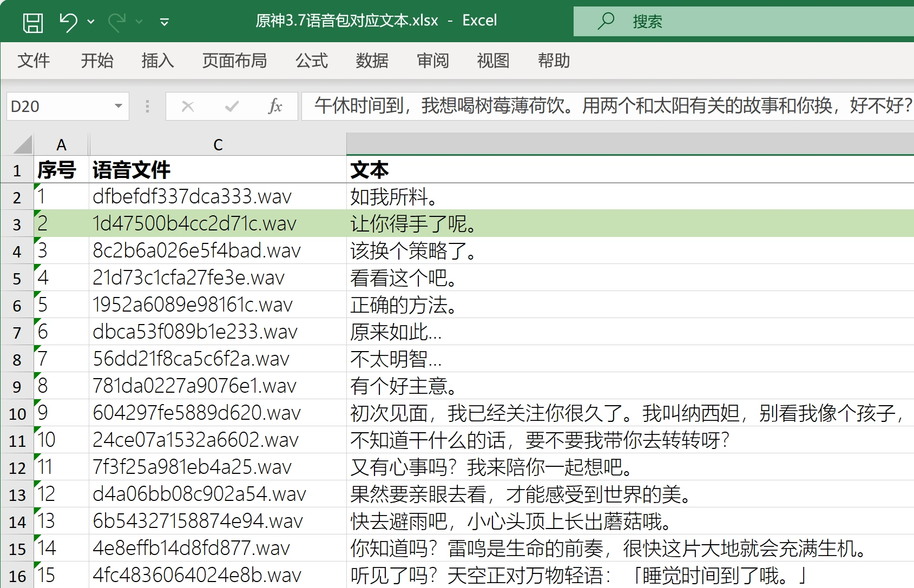Open the undo history dropdown arrow
The image size is (914, 588).
coord(91,22)
